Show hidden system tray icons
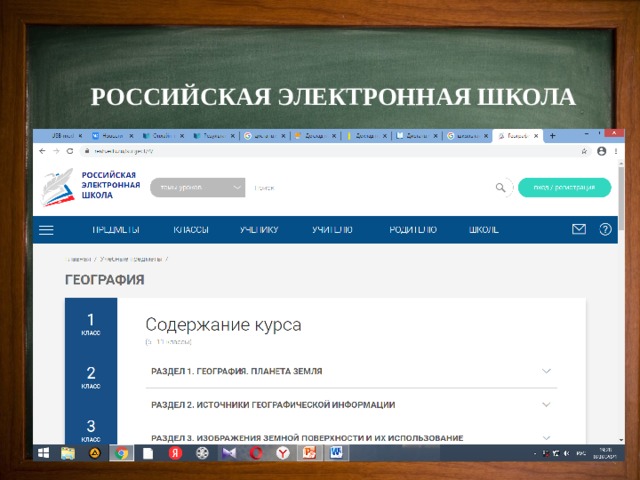640x480 pixels. point(535,453)
